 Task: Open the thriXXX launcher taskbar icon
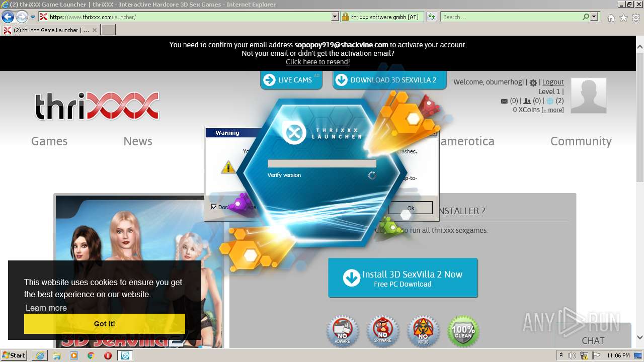125,355
